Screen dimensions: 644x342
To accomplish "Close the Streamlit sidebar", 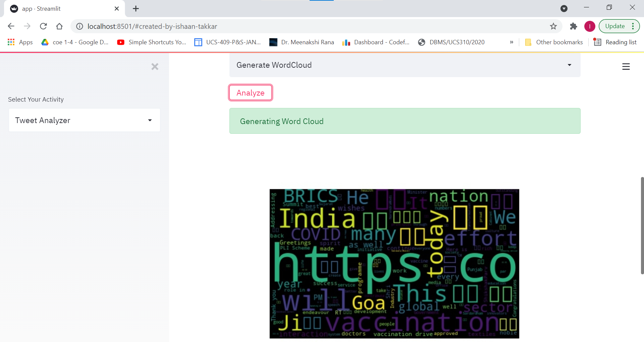I will [x=155, y=67].
